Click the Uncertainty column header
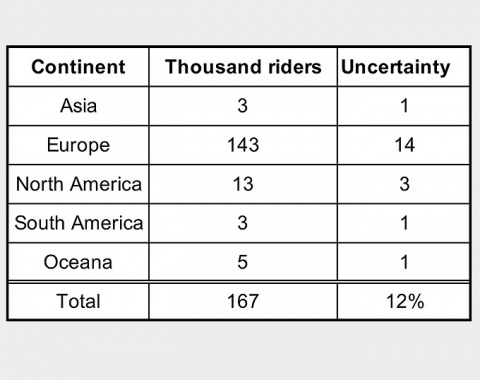Screen dimensions: 480x380 [396, 67]
